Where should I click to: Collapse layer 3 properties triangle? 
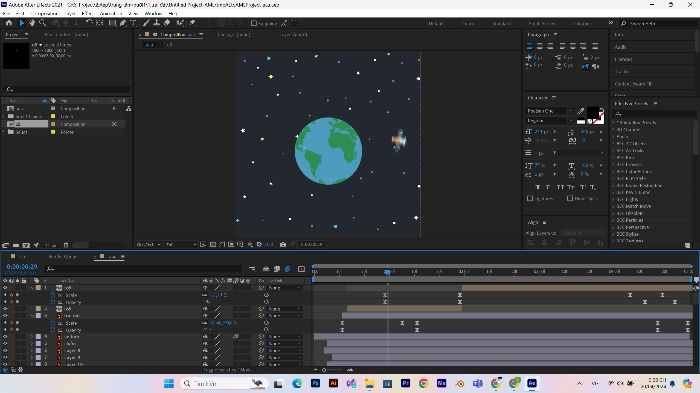click(x=32, y=316)
